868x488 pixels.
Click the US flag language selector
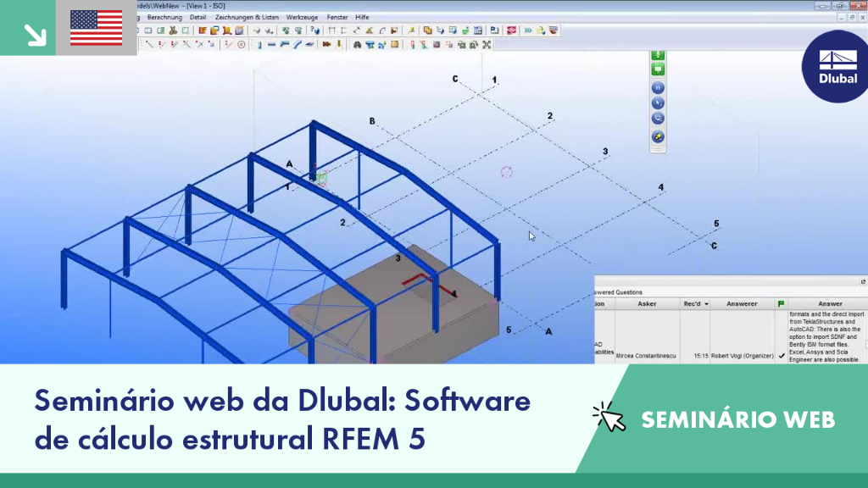pyautogui.click(x=96, y=28)
